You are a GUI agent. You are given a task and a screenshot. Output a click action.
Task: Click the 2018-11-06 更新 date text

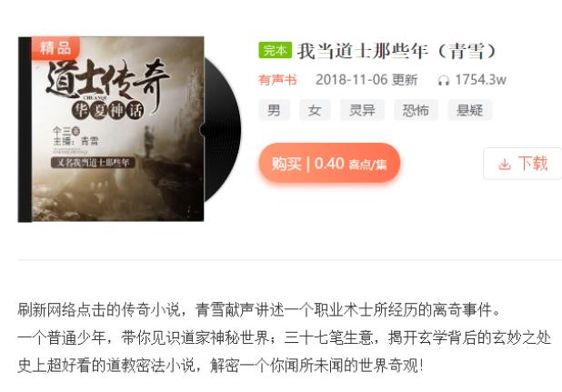(366, 80)
